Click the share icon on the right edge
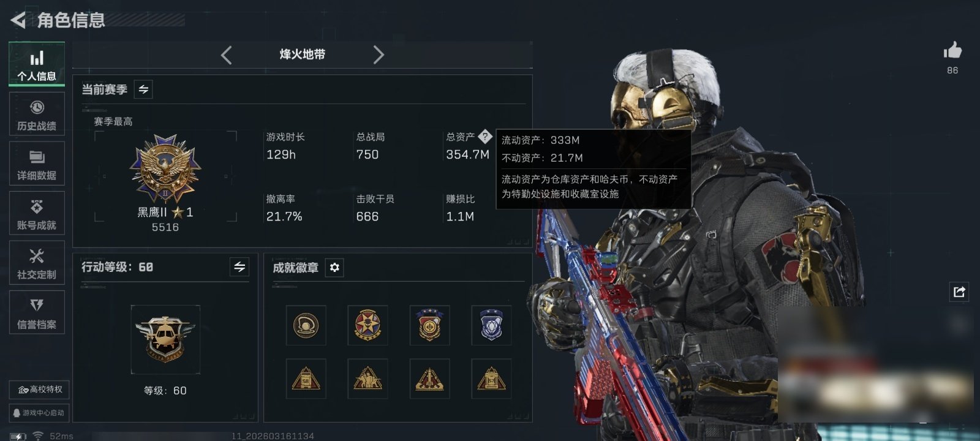Screen dimensions: 980x441 (x=959, y=292)
